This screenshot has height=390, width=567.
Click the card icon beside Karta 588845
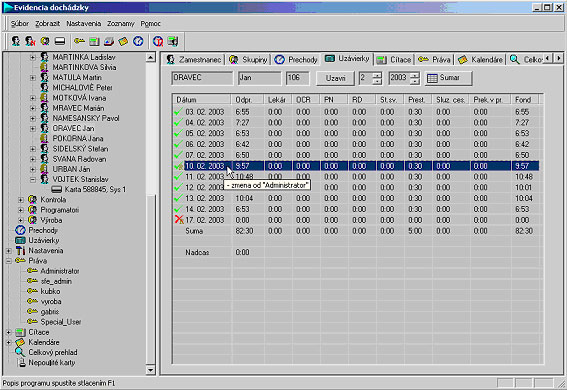click(x=57, y=189)
